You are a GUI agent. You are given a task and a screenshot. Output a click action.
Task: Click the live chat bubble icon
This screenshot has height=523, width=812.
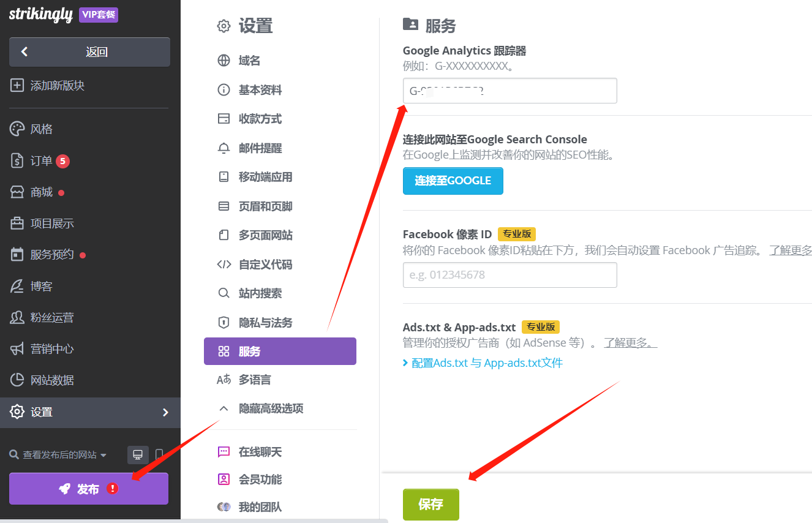[x=224, y=452]
